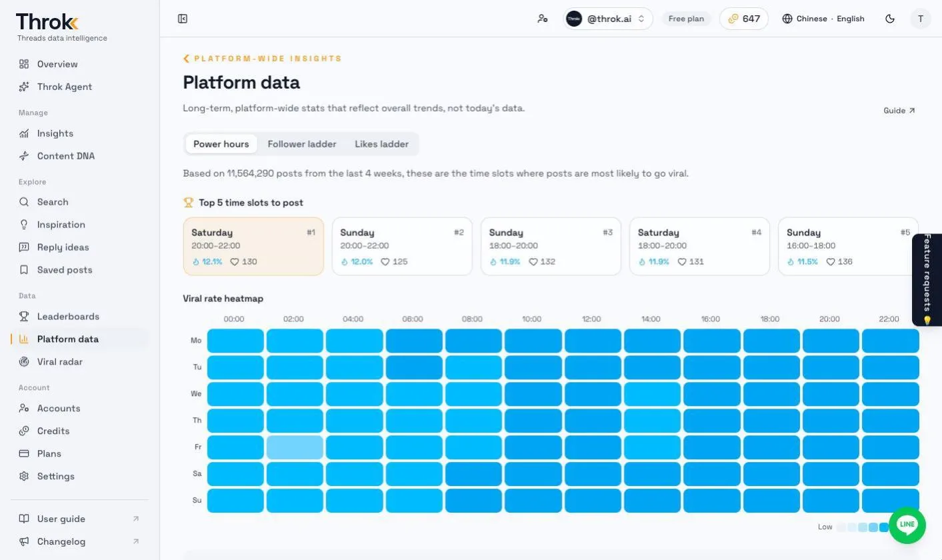Select the #4 Saturday 18:00–20:00 card
This screenshot has height=560, width=942.
(x=699, y=246)
